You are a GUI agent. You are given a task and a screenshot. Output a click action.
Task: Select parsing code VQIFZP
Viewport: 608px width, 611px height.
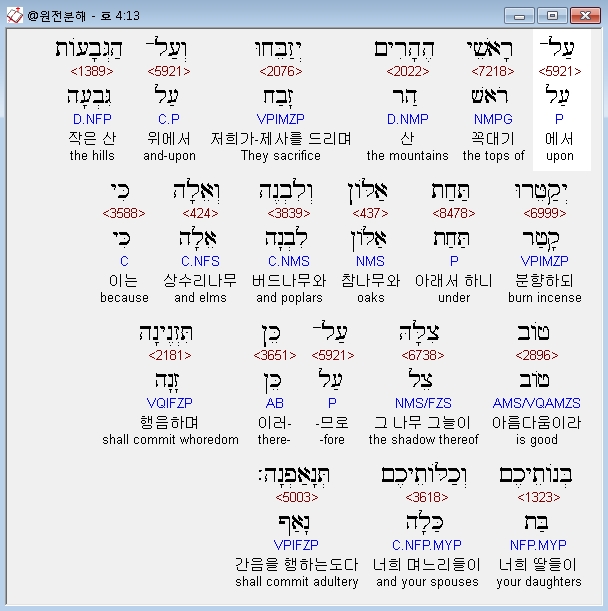coord(170,403)
